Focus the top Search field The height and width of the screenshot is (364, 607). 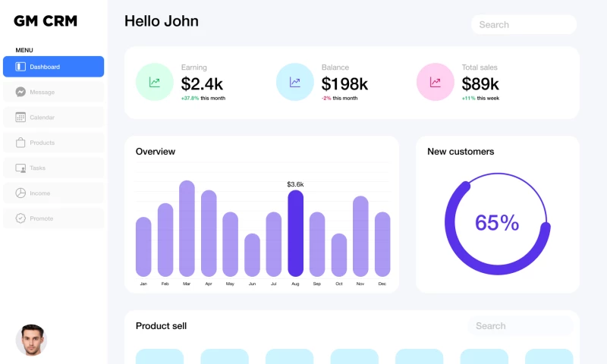point(524,24)
